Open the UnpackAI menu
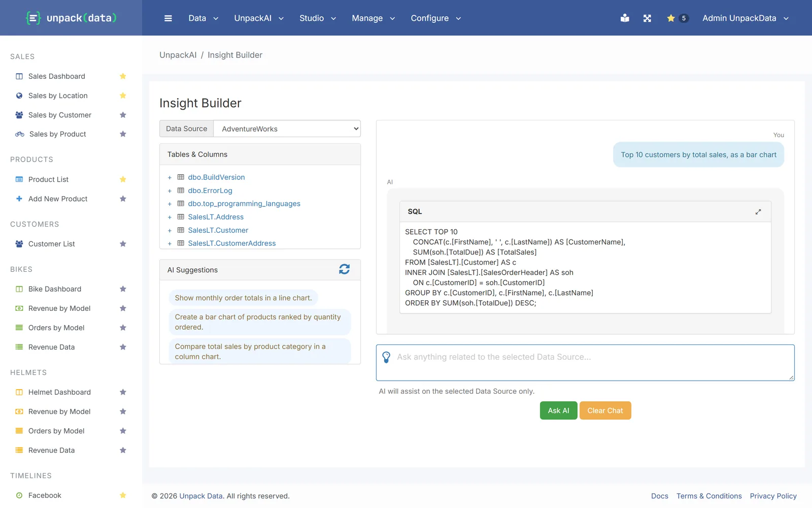Screen dimensions: 812x508 click(259, 18)
